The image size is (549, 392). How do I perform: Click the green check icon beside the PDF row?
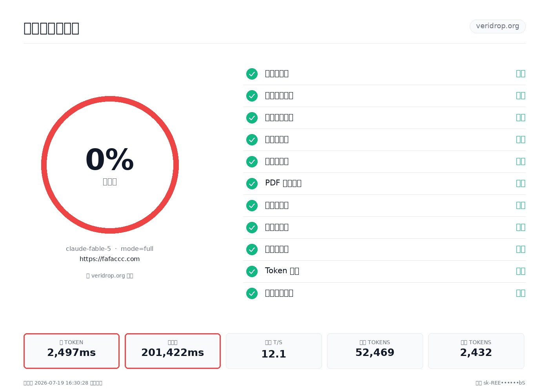pyautogui.click(x=252, y=183)
